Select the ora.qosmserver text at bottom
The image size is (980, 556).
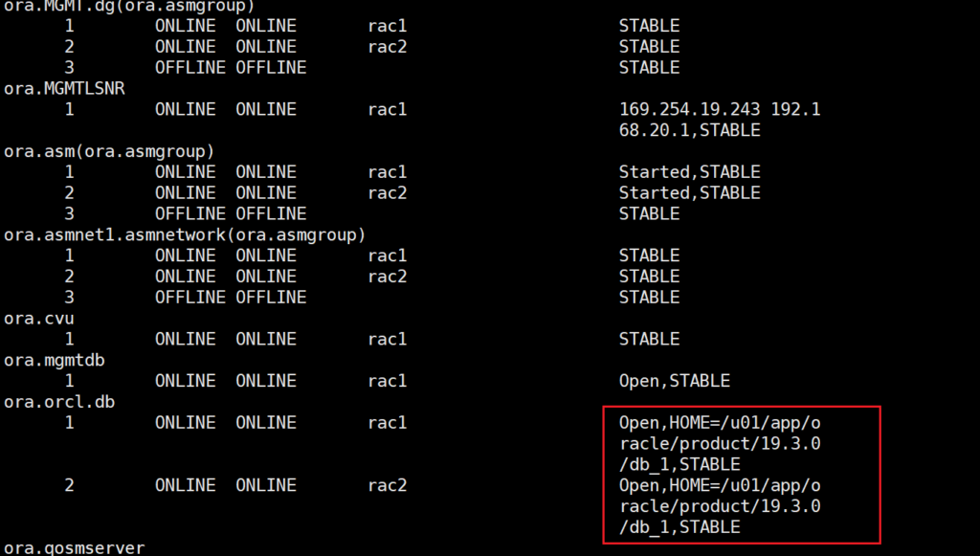74,548
